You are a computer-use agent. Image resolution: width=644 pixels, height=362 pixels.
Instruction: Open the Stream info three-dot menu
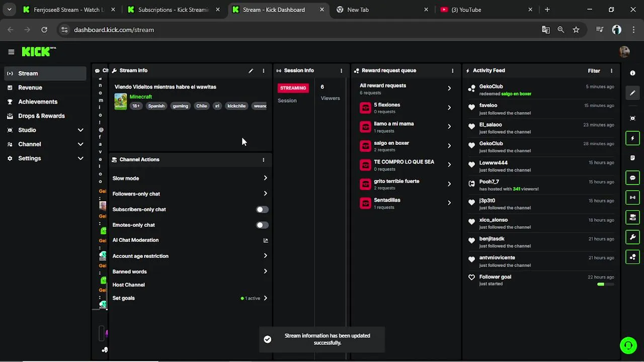(x=263, y=71)
